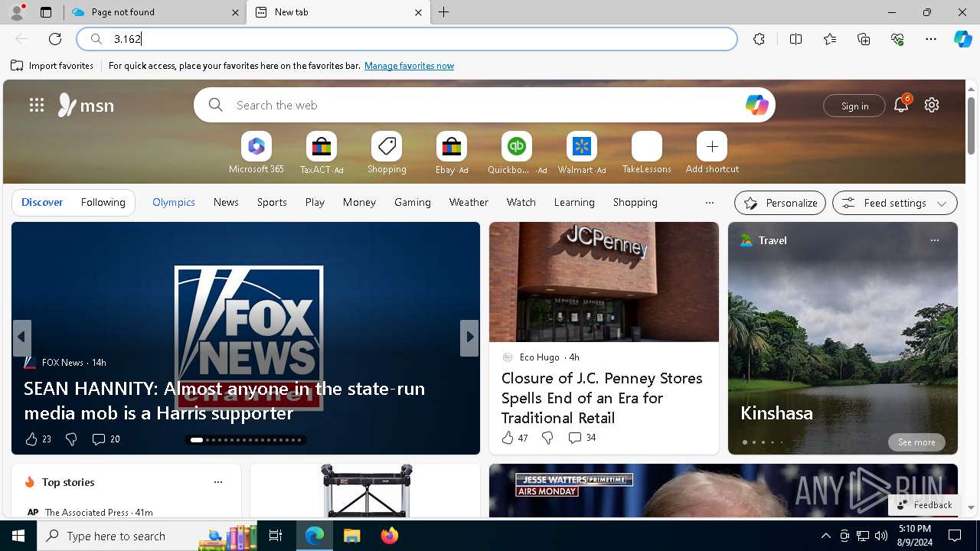Click the Personalize button
Viewport: 980px width, 551px height.
(780, 203)
